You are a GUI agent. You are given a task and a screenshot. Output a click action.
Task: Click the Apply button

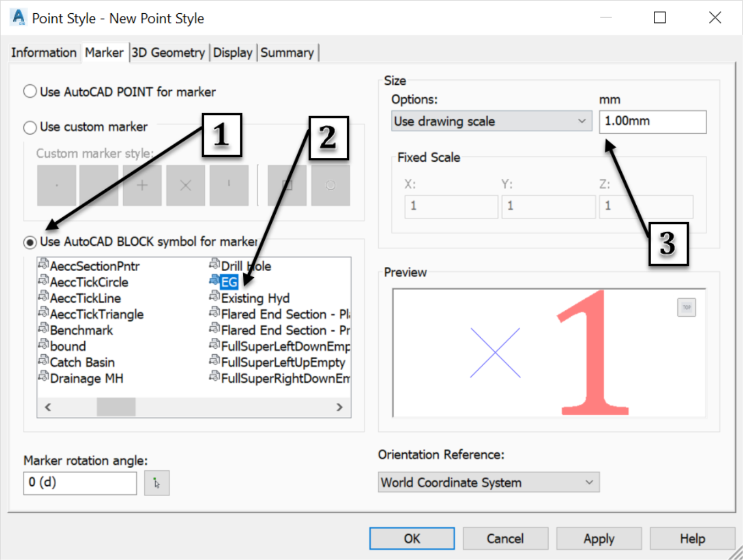tap(599, 539)
